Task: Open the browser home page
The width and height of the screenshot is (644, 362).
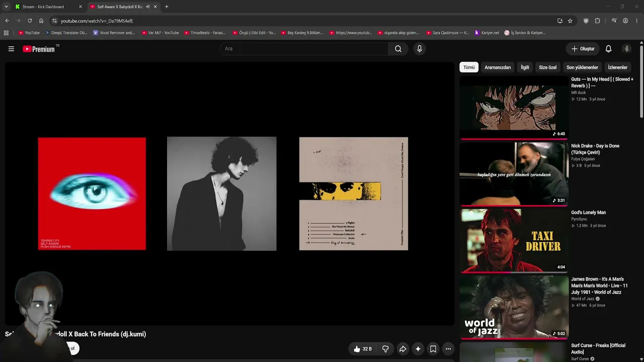Action: (41, 21)
